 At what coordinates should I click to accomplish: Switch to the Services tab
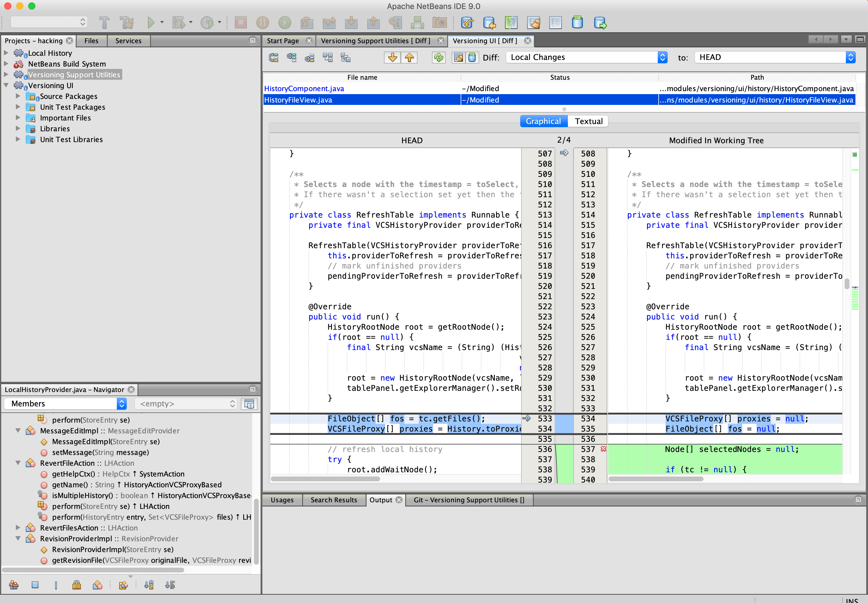tap(128, 41)
